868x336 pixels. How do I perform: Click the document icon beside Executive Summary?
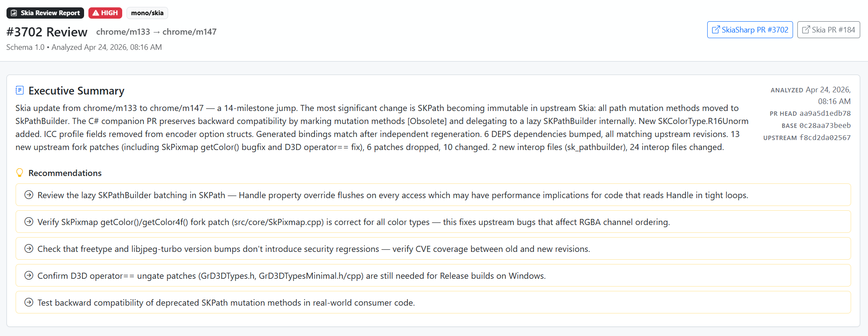click(x=20, y=90)
